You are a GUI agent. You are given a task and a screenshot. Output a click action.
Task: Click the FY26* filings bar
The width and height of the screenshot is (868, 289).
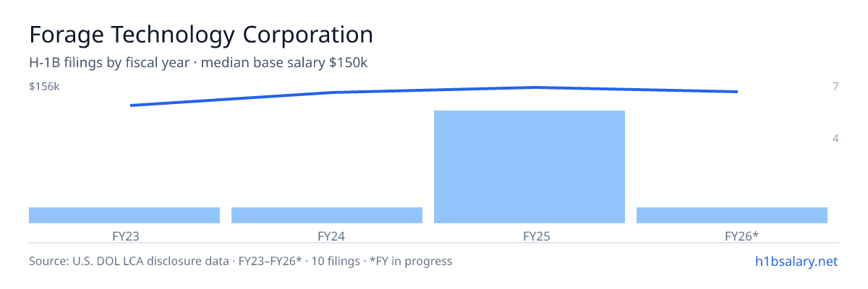(x=732, y=215)
